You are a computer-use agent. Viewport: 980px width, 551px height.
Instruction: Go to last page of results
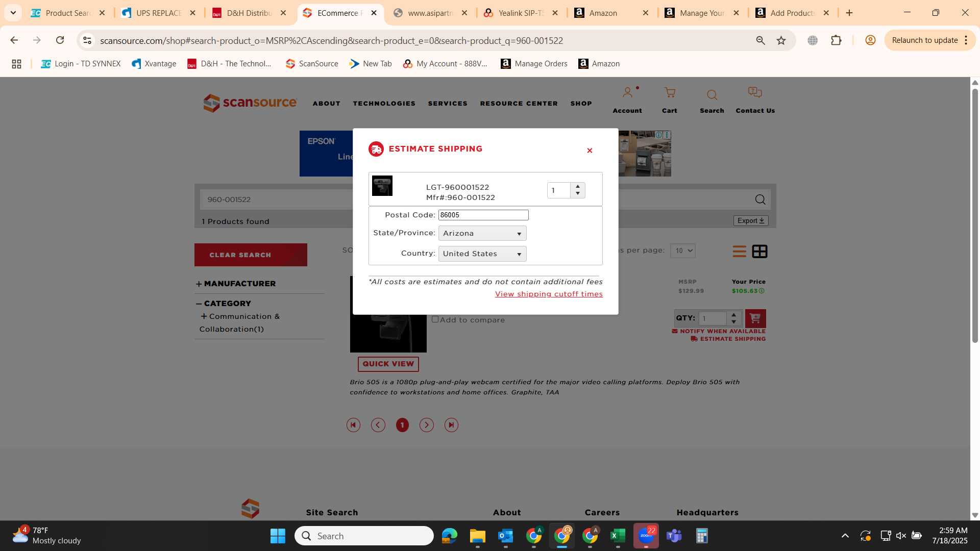click(x=451, y=425)
